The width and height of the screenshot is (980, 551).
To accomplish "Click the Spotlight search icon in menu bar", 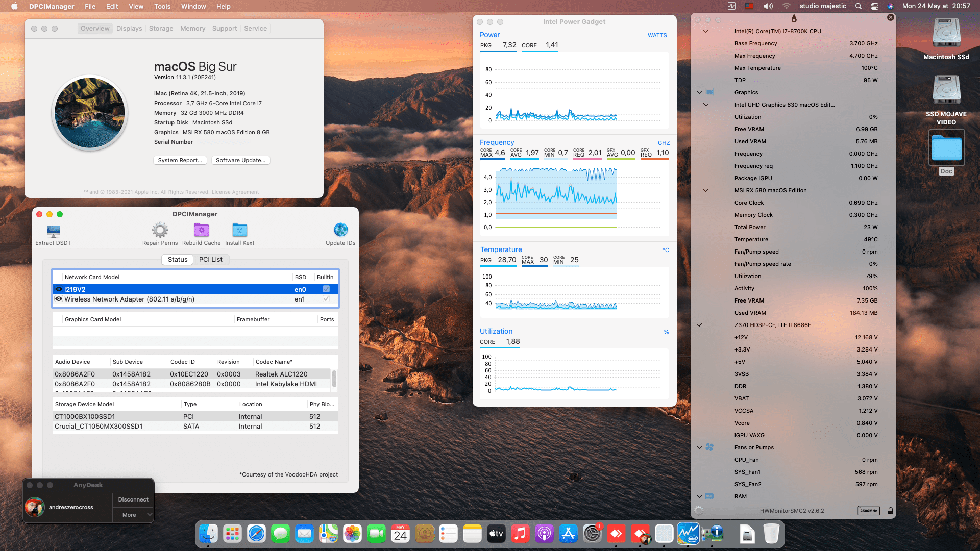I will 859,6.
